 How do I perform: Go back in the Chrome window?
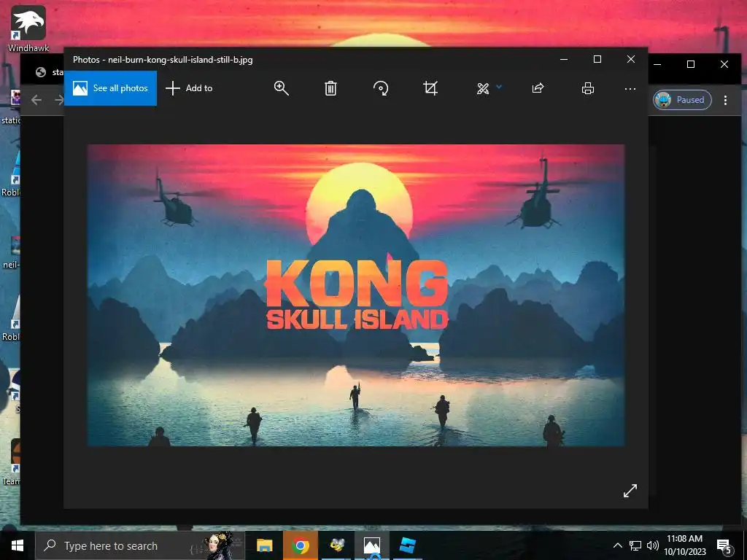tap(36, 100)
